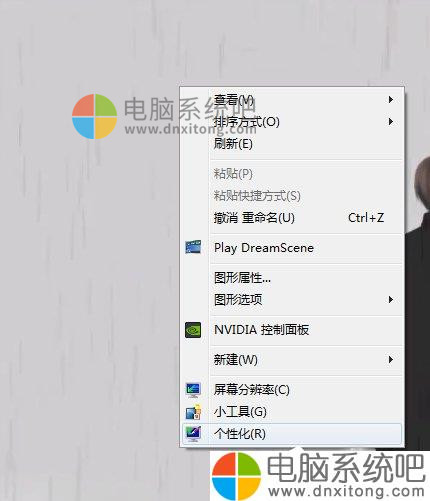Click the personalize (个性化) icon
Viewport: 430px width, 501px height.
[x=193, y=434]
